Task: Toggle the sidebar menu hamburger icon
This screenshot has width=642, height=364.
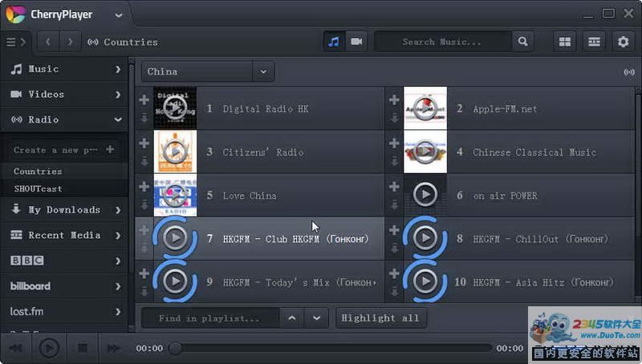Action: (x=11, y=42)
